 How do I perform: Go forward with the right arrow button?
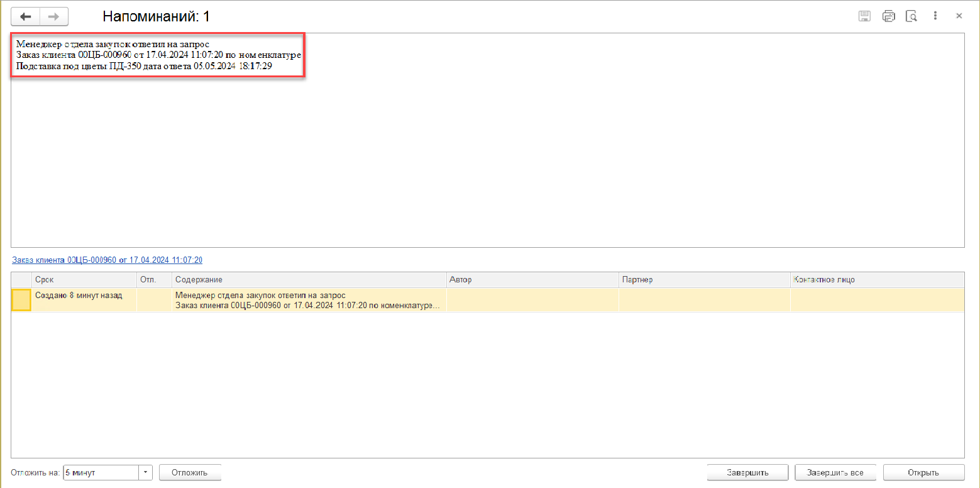(x=54, y=16)
